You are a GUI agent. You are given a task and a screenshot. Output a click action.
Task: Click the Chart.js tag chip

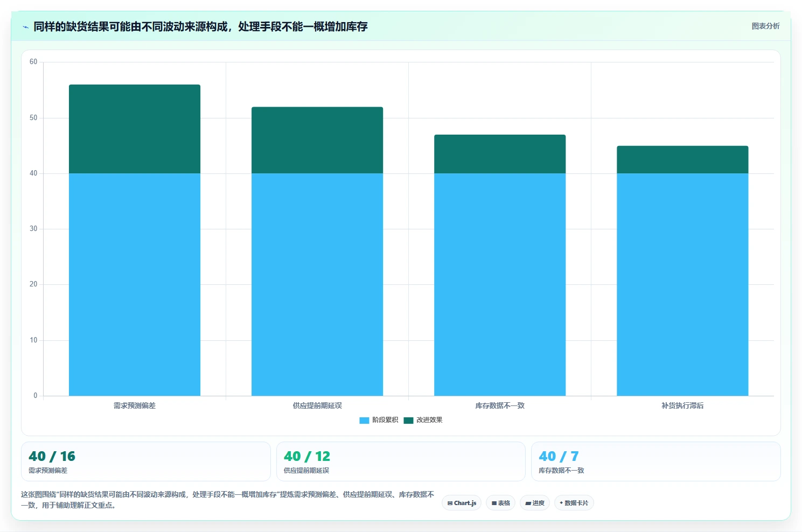click(462, 503)
